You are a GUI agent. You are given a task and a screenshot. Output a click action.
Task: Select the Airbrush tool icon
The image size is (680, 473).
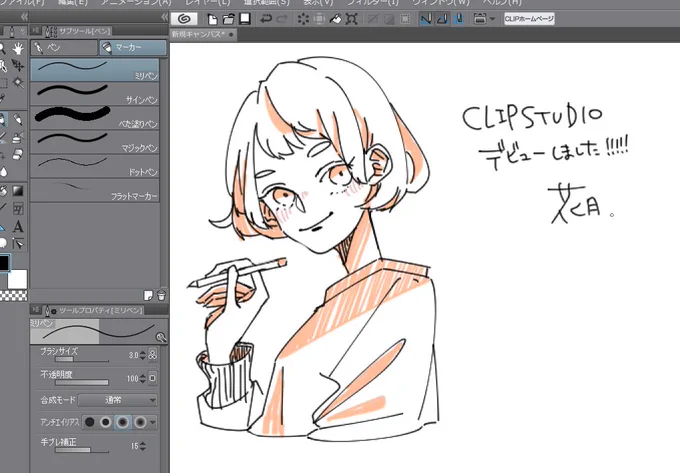(18, 137)
